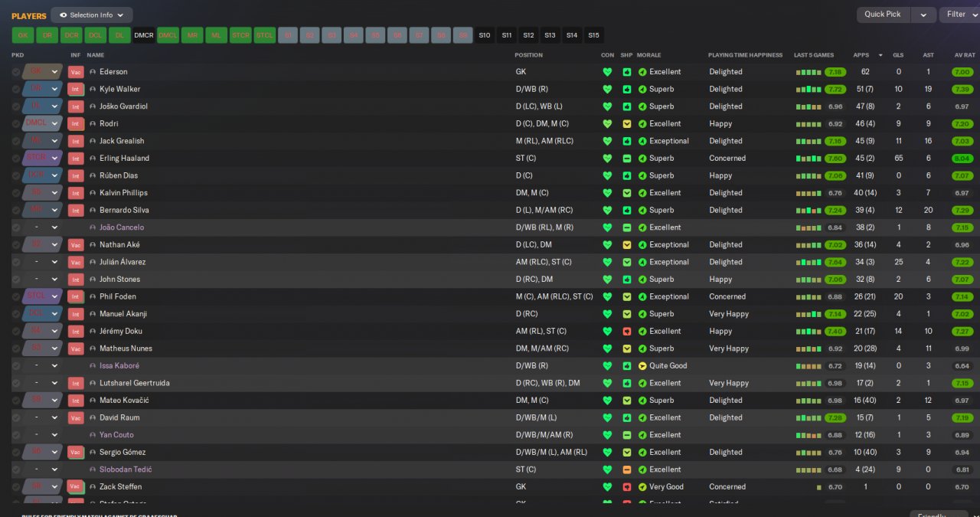Toggle Sergio Gómez's picked checkmark
The height and width of the screenshot is (517, 980).
coord(15,453)
